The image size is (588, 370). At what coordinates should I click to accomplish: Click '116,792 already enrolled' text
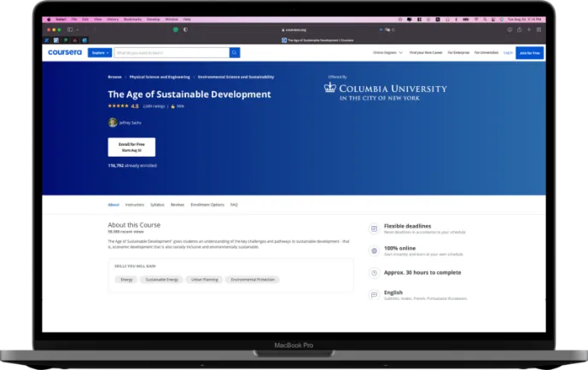[132, 165]
